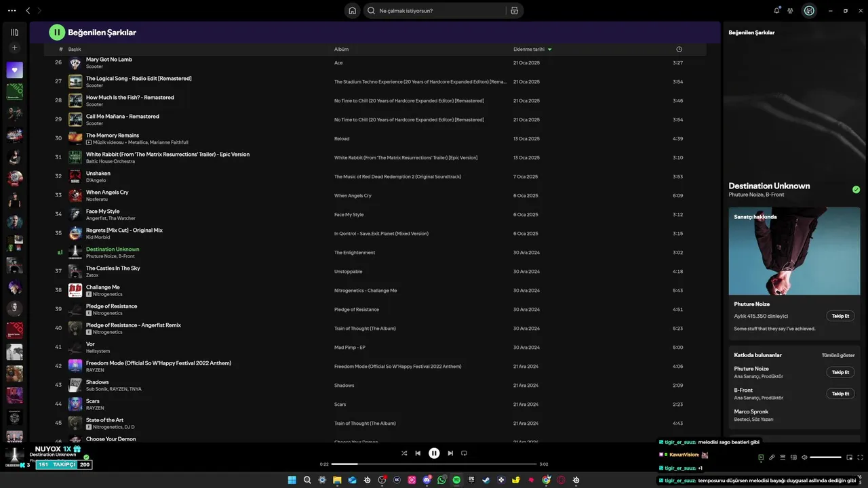Open the user profile avatar menu
The image size is (868, 488).
click(x=809, y=10)
